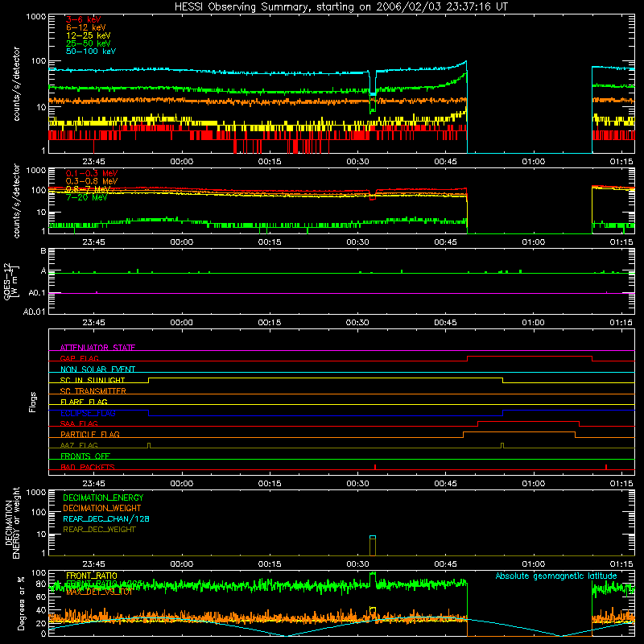Click the 'SC_IN_SUNLIGHT' flag label
The width and height of the screenshot is (644, 644).
[93, 380]
